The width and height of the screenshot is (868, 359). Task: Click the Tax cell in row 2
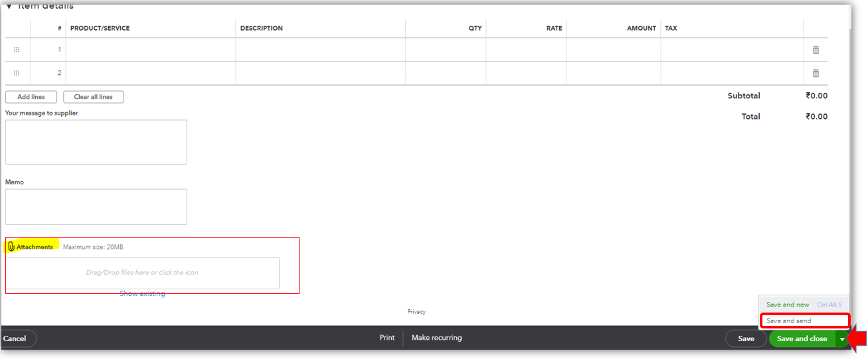[x=732, y=73]
